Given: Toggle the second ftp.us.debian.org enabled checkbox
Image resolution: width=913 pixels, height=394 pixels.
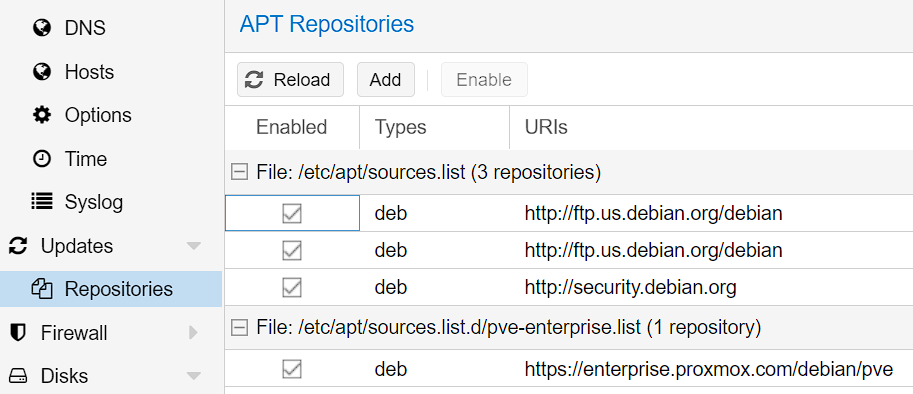Looking at the screenshot, I should click(292, 251).
